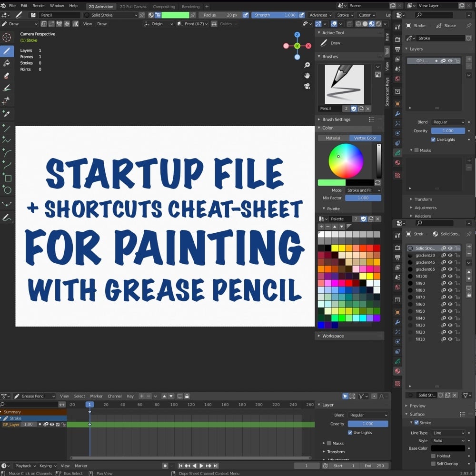Viewport: 476px width, 476px height.
Task: Select the 3D Cursor tool
Action: pos(7,37)
